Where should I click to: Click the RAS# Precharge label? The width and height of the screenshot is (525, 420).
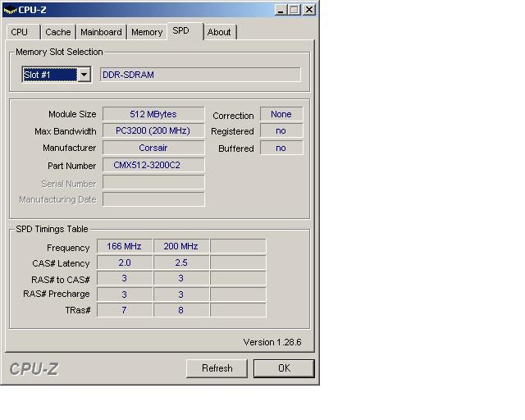(57, 294)
